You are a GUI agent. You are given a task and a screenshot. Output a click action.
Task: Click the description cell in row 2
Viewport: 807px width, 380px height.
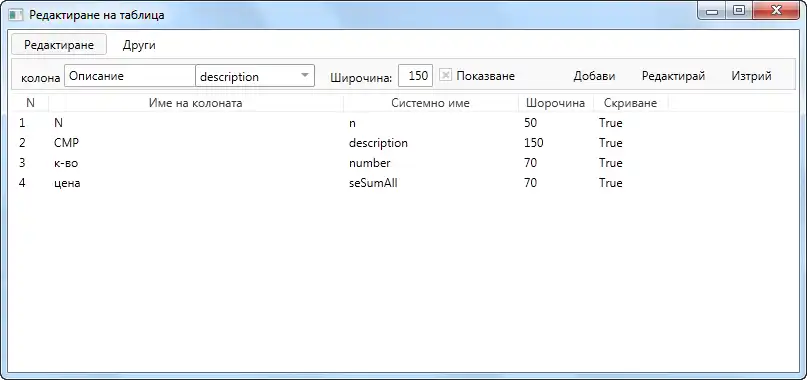click(378, 143)
